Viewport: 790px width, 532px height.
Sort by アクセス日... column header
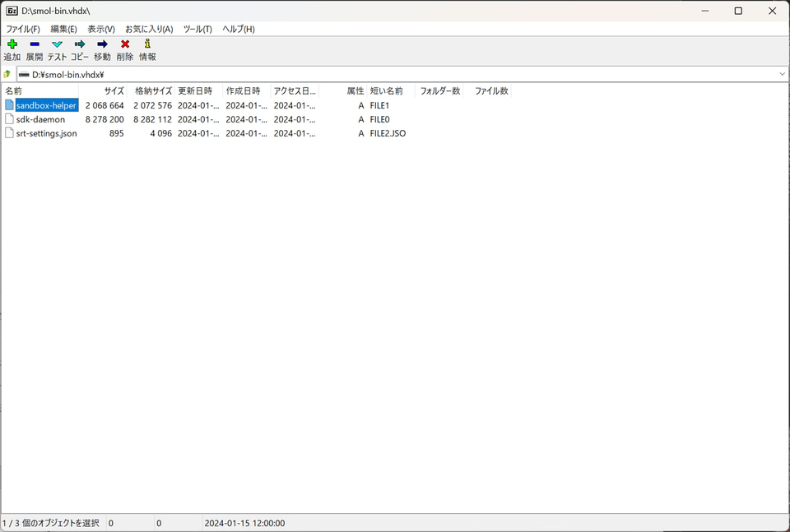(295, 91)
